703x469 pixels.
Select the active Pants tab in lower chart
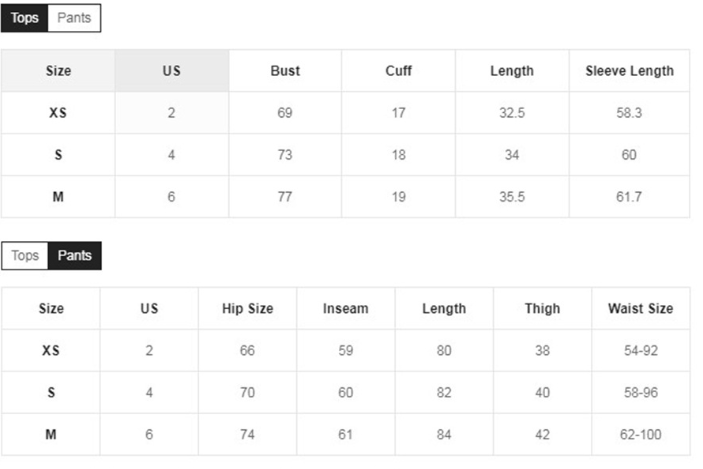click(74, 256)
